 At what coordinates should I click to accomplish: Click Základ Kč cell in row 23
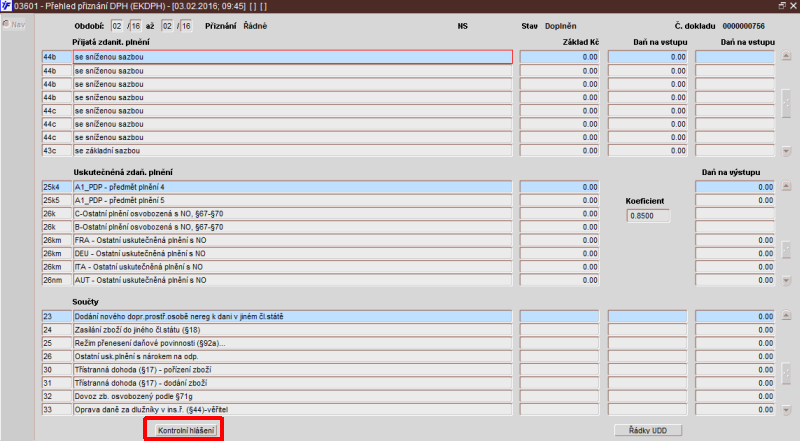point(559,316)
